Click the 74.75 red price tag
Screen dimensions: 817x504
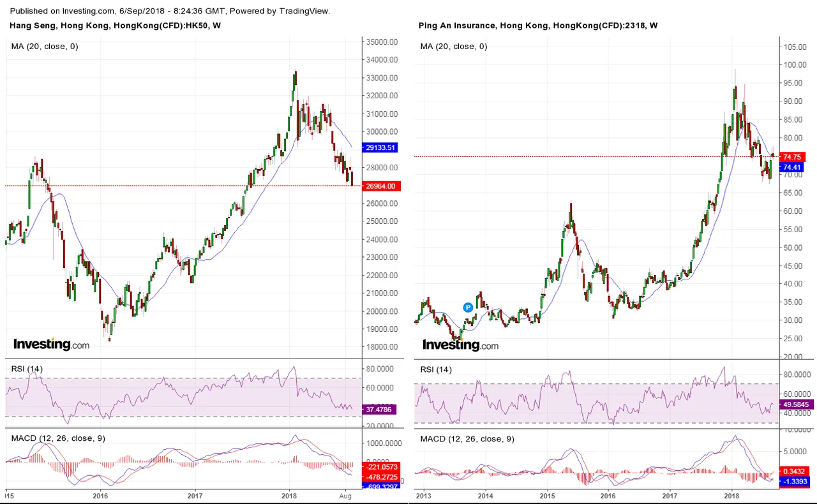[x=793, y=157]
